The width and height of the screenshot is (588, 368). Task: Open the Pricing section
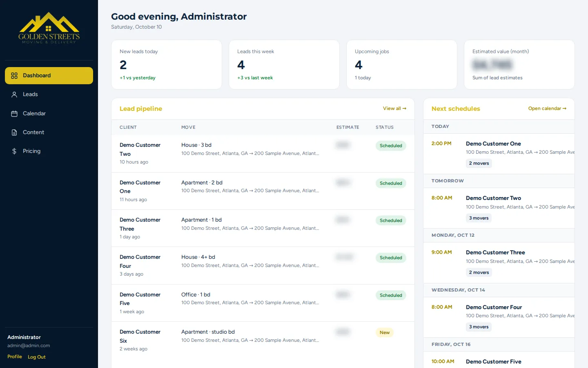[49, 151]
